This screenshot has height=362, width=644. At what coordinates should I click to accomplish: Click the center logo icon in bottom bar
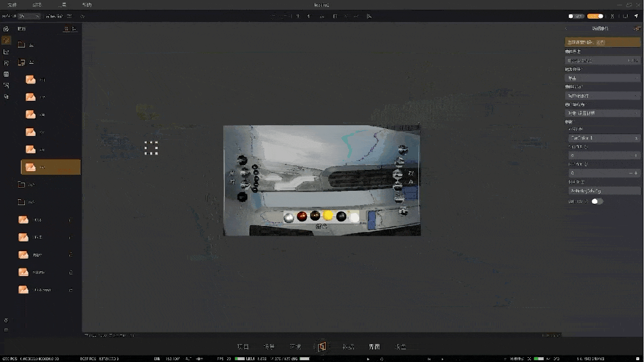click(322, 346)
